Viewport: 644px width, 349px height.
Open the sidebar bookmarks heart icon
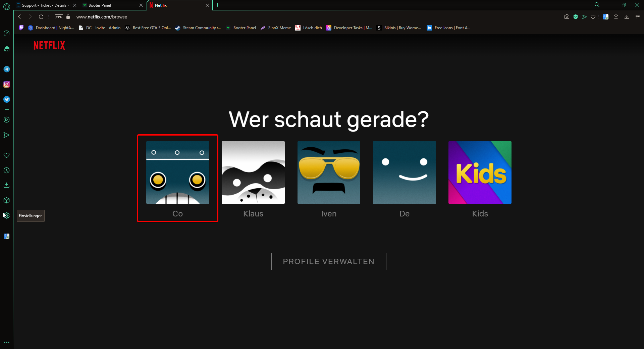coord(7,155)
